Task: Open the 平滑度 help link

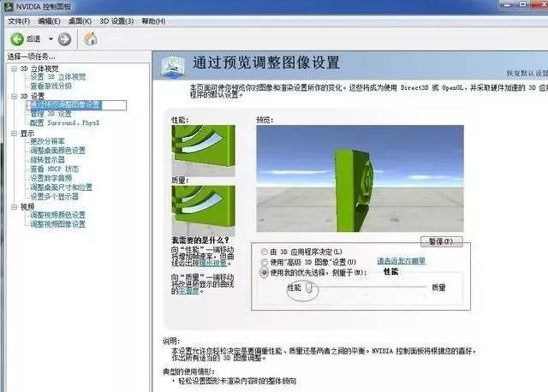Action: click(x=188, y=291)
